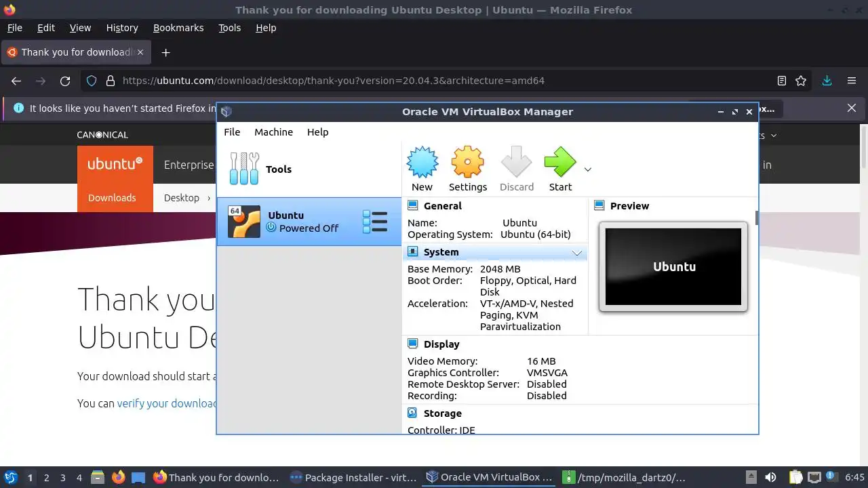Click the '2048 MB' base memory value
The image size is (868, 488).
pyautogui.click(x=500, y=269)
